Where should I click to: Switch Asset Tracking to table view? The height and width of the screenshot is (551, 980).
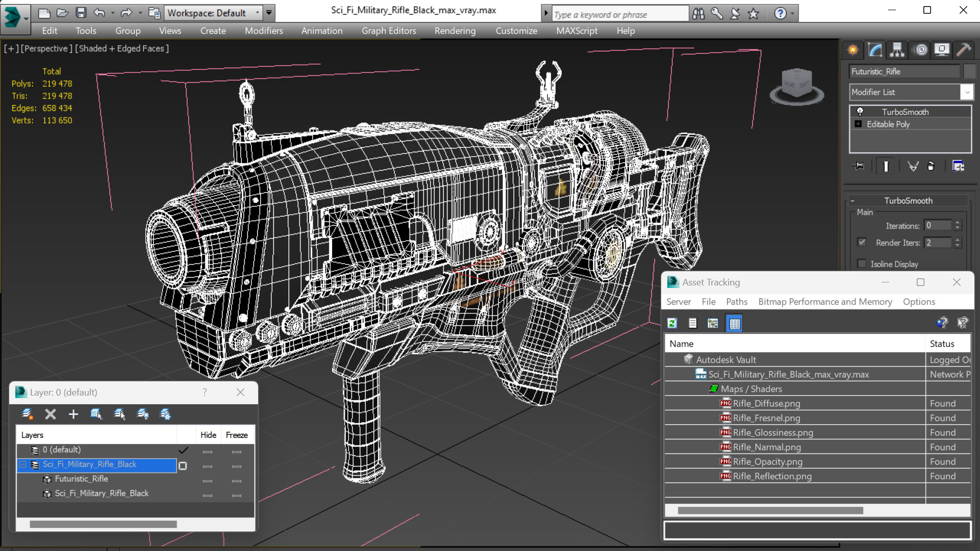[735, 323]
